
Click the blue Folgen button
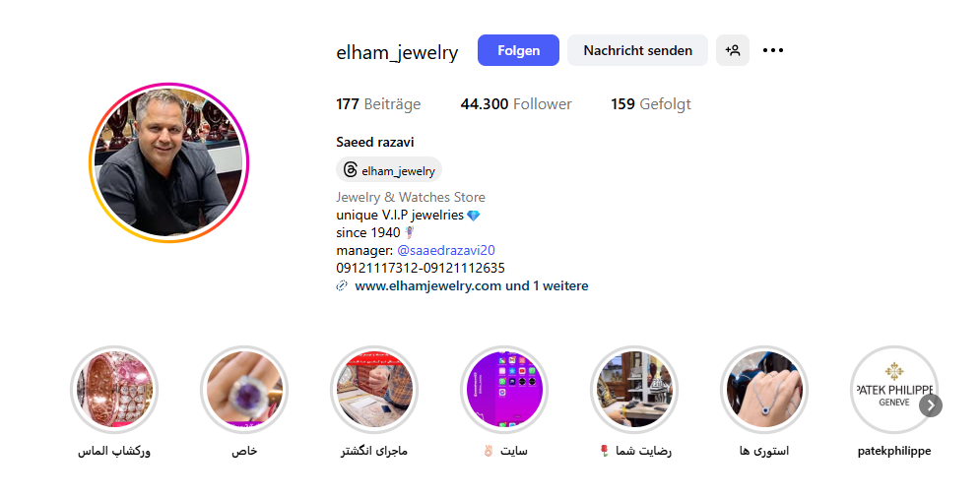[518, 50]
